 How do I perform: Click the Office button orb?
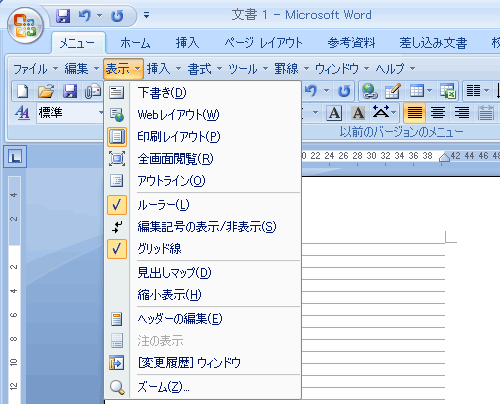[x=26, y=26]
